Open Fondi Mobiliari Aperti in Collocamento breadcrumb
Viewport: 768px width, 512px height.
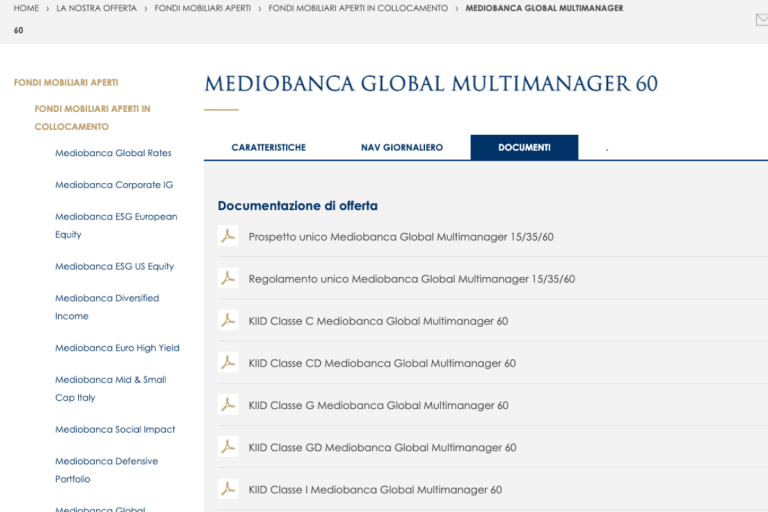(x=358, y=8)
